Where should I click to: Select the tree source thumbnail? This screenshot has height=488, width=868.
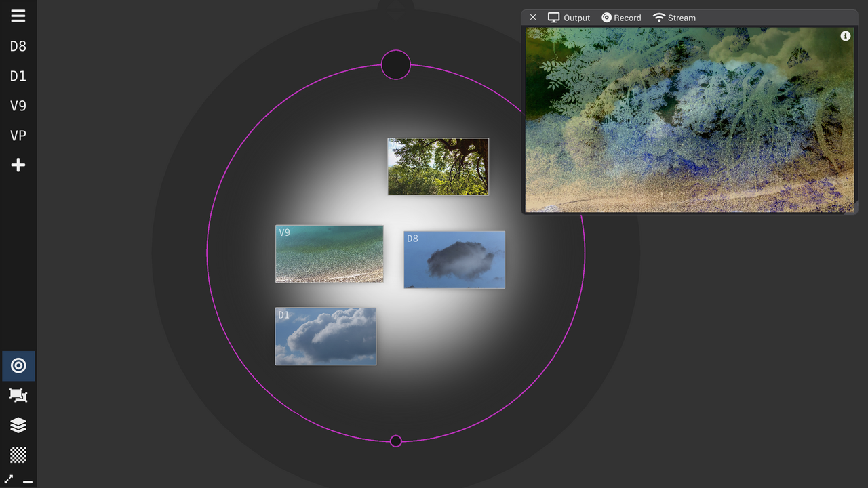[x=438, y=167]
